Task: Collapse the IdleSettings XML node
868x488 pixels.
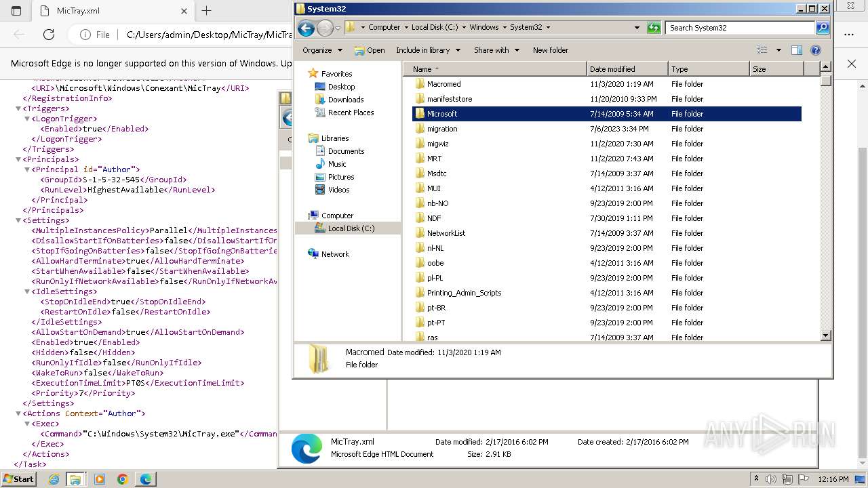Action: tap(27, 291)
